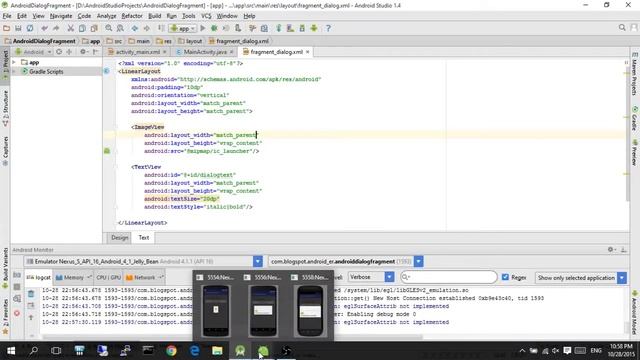This screenshot has height=360, width=640.
Task: Open the Structure side panel
Action: point(5,108)
